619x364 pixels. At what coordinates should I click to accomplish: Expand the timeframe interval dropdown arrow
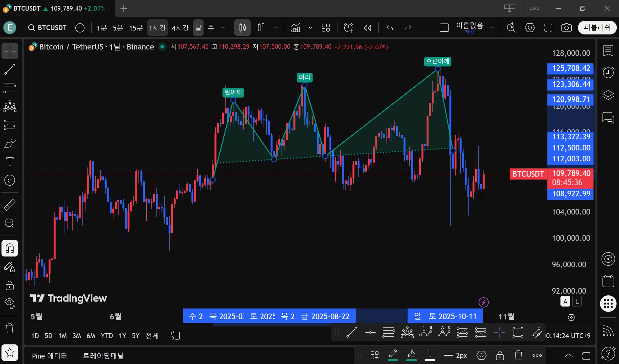(x=223, y=28)
